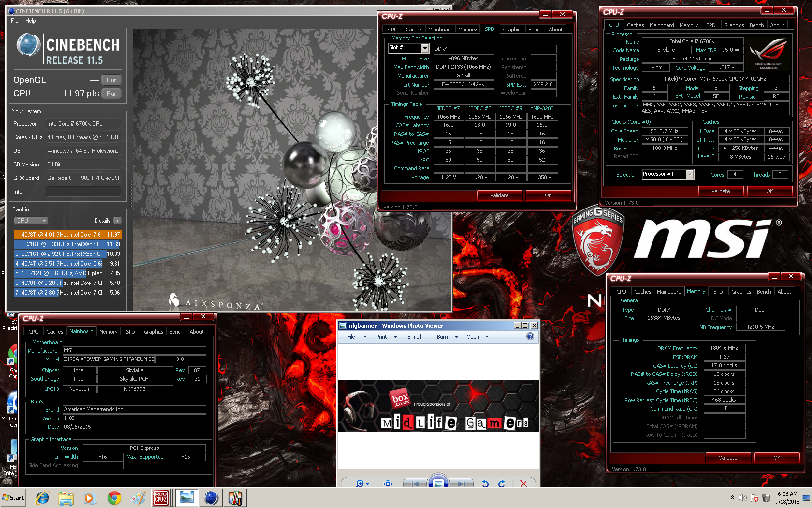Switch to Caches tab in top-right CPU-Z window

[x=635, y=25]
